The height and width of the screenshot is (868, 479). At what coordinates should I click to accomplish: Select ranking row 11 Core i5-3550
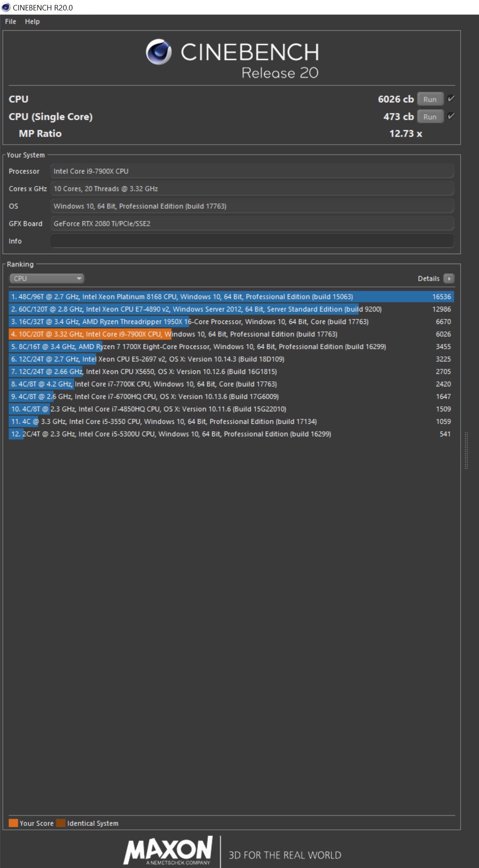231,422
